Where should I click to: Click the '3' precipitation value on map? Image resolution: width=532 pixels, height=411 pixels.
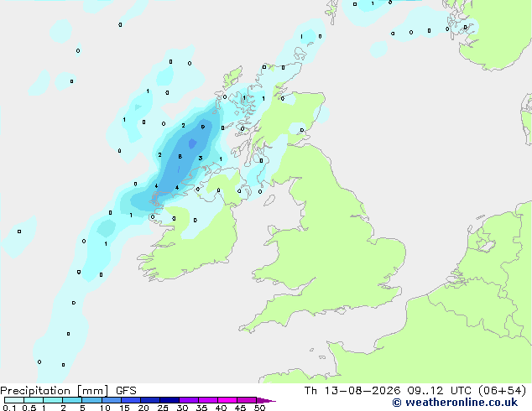[201, 158]
